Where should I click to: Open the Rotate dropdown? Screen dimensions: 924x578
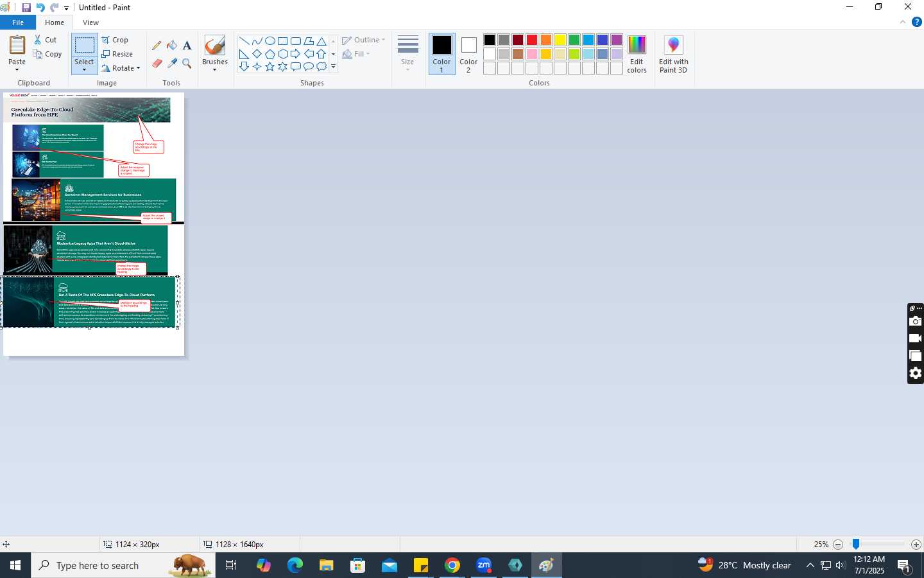[x=121, y=68]
